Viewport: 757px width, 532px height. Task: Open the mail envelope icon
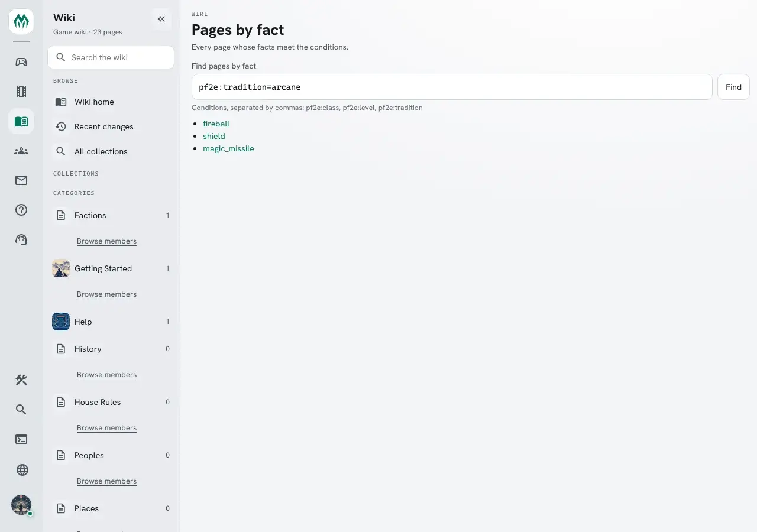coord(21,180)
